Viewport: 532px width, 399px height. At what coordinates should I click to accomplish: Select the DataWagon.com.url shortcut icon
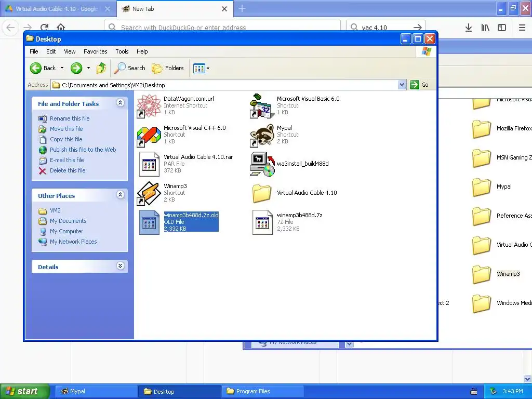pos(149,106)
